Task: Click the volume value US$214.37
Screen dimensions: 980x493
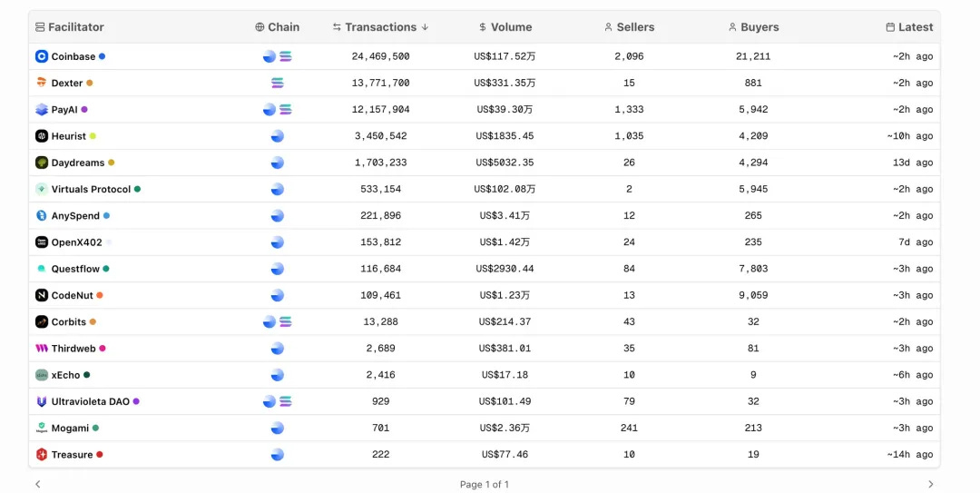Action: [x=505, y=321]
